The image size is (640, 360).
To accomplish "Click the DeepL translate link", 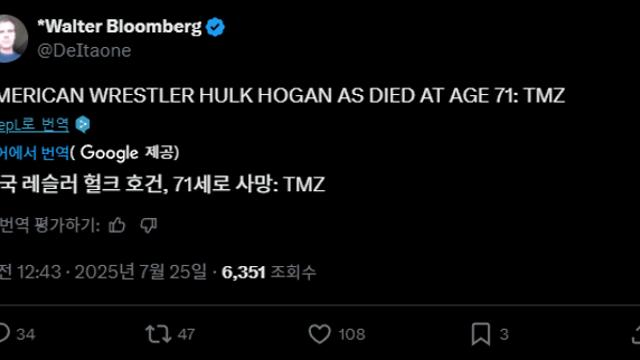I will pos(34,124).
